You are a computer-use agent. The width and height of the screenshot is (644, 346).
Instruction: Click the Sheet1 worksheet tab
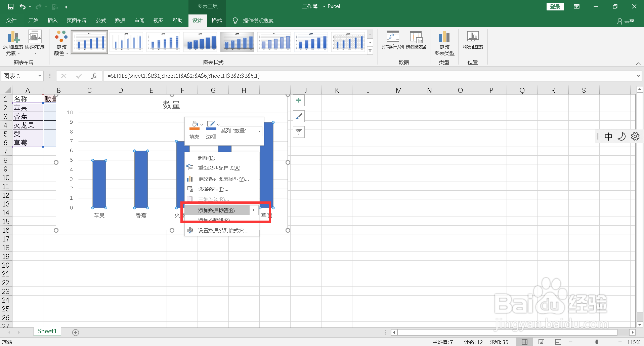(x=47, y=331)
